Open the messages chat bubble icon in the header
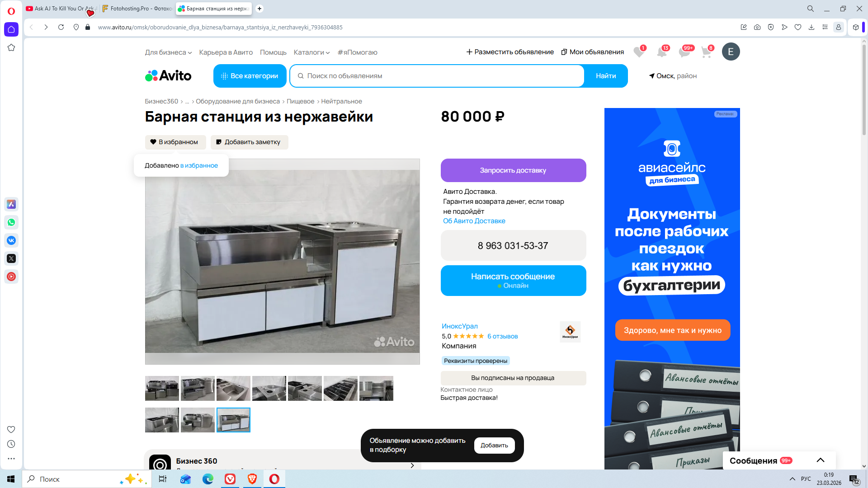This screenshot has width=868, height=488. coord(684,52)
